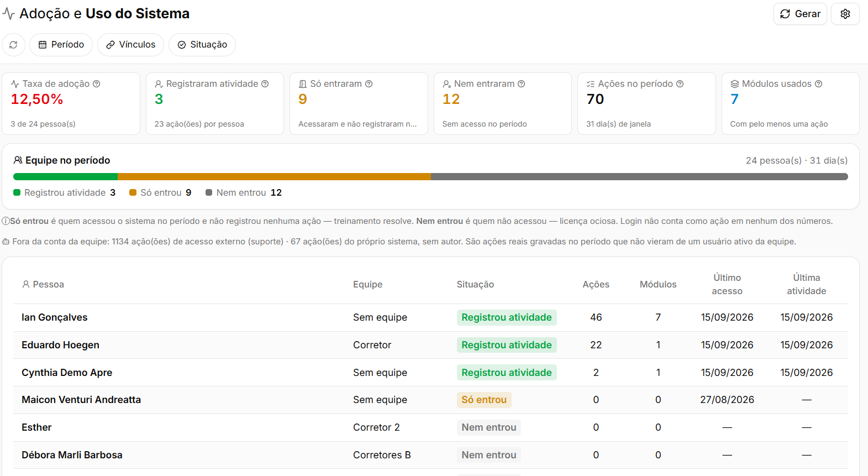The width and height of the screenshot is (868, 476).
Task: Sort by the Ações column header
Action: [596, 285]
